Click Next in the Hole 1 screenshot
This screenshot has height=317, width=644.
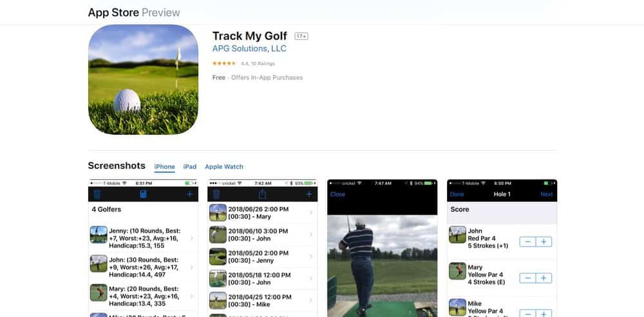547,194
